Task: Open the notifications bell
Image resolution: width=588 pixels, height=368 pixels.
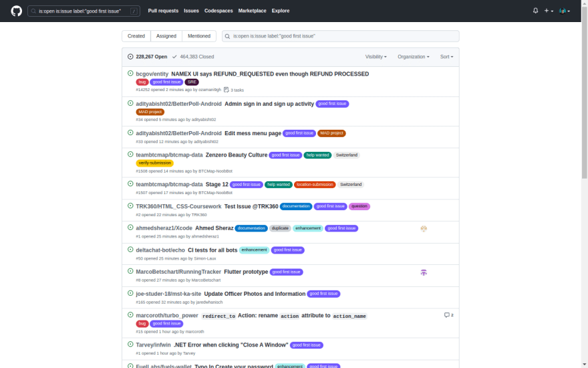Action: 535,11
